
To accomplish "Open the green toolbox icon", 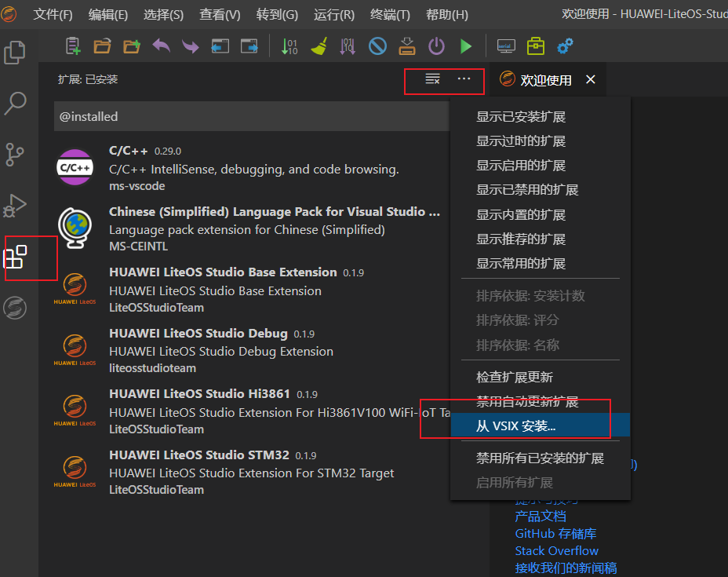I will (535, 46).
